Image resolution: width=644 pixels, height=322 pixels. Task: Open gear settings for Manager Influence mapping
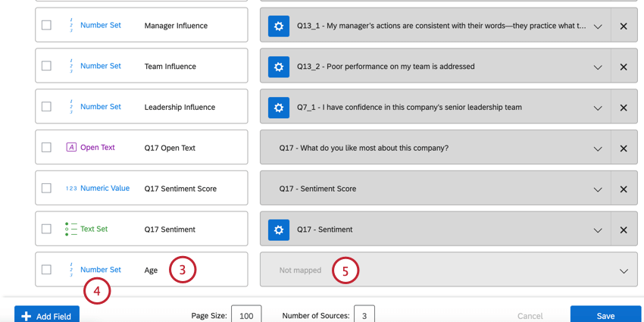[279, 27]
